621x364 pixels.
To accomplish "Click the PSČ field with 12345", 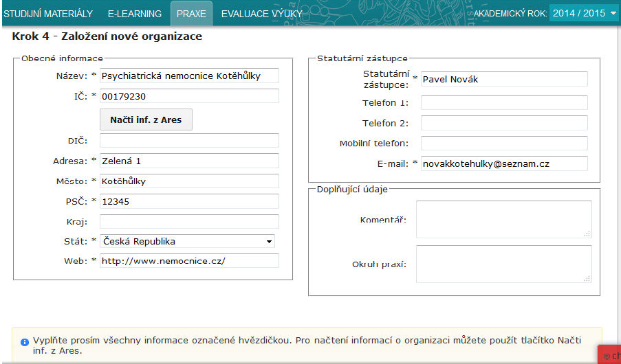I will coord(189,201).
